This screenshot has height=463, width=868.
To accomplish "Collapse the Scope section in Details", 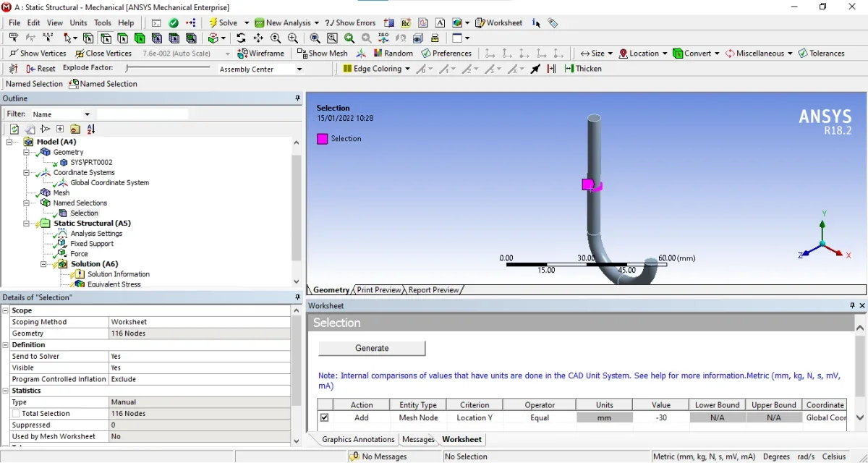I will click(x=5, y=310).
